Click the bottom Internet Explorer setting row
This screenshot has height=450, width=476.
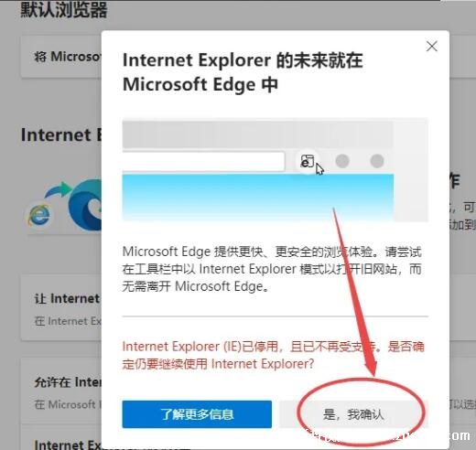pyautogui.click(x=61, y=442)
